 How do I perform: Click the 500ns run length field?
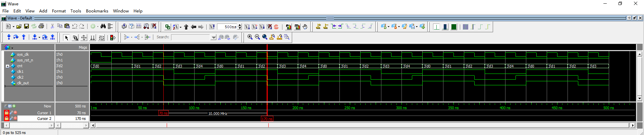pyautogui.click(x=227, y=27)
